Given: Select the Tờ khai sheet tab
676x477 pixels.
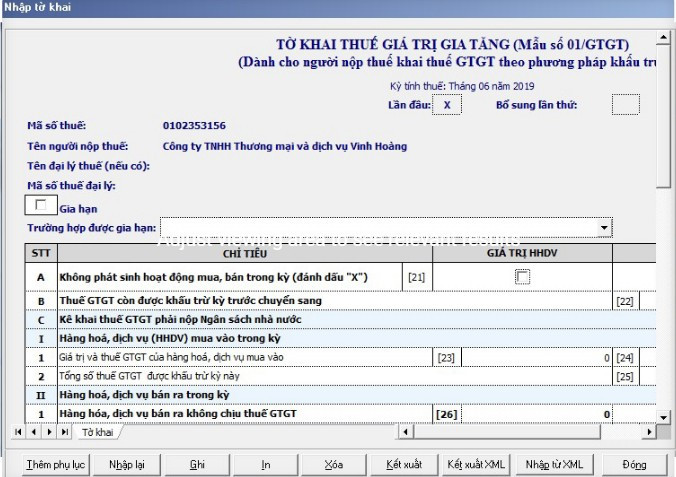Looking at the screenshot, I should [97, 432].
